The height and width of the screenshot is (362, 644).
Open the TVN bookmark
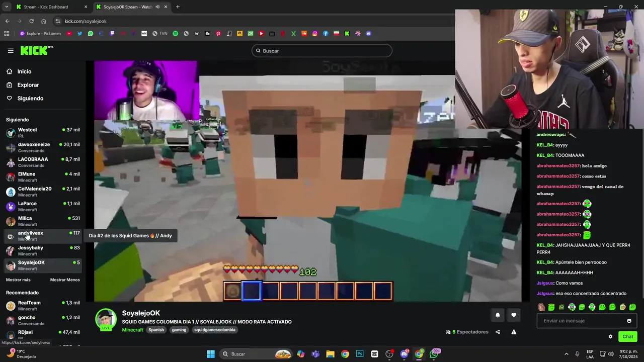pyautogui.click(x=160, y=34)
